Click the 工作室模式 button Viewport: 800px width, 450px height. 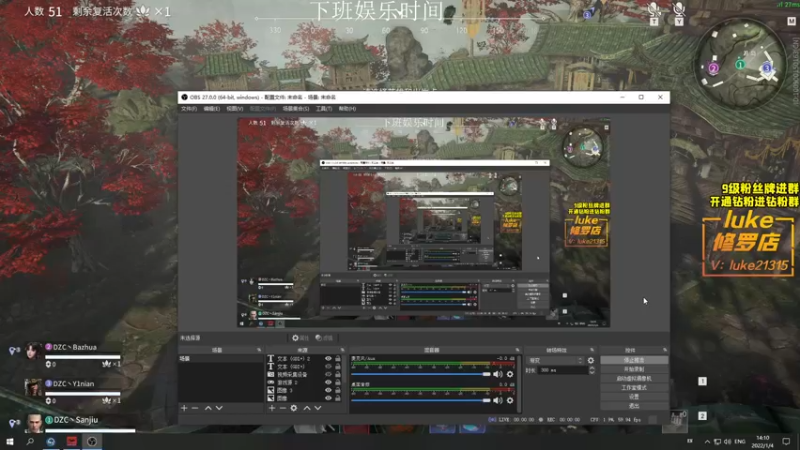(x=634, y=388)
